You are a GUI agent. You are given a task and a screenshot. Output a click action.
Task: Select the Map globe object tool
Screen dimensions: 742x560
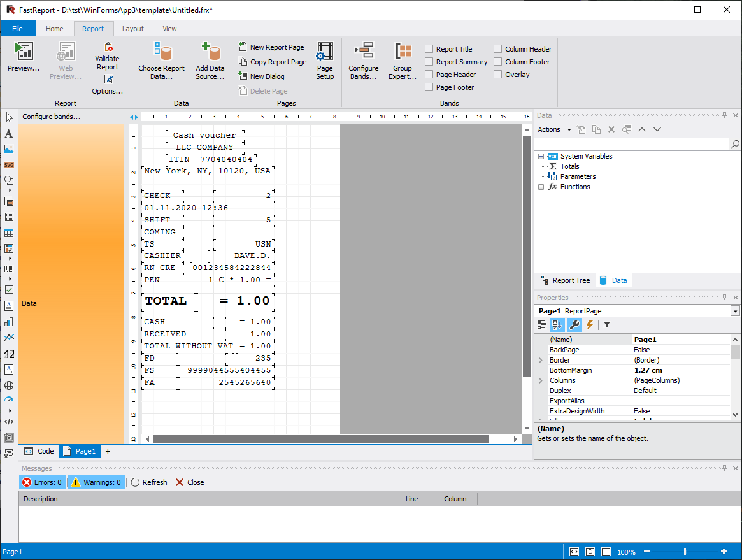click(x=9, y=386)
